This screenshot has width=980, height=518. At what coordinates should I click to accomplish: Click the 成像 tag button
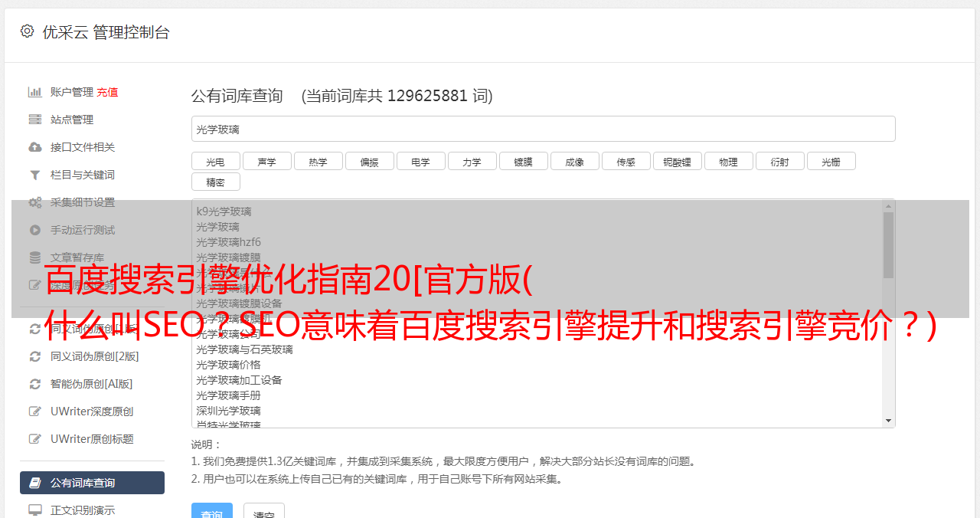click(574, 161)
